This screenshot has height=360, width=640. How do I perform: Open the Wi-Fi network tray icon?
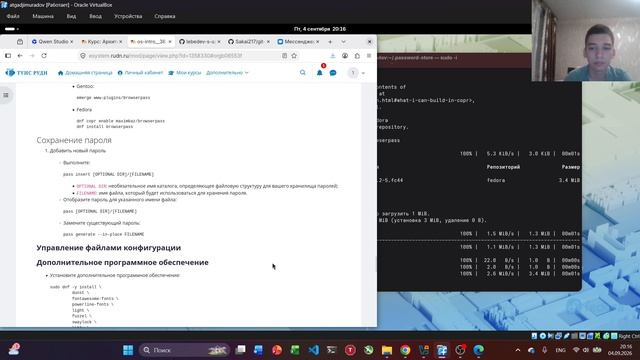point(576,350)
